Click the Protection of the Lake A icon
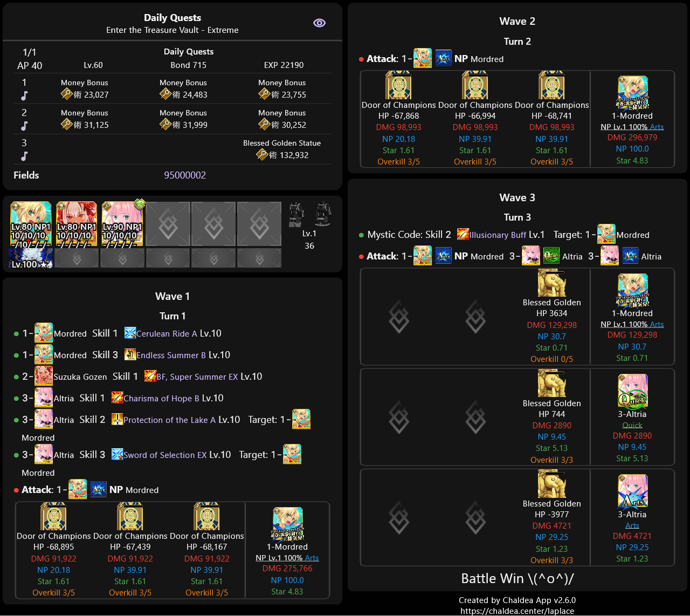Image resolution: width=690 pixels, height=616 pixels. pyautogui.click(x=117, y=420)
